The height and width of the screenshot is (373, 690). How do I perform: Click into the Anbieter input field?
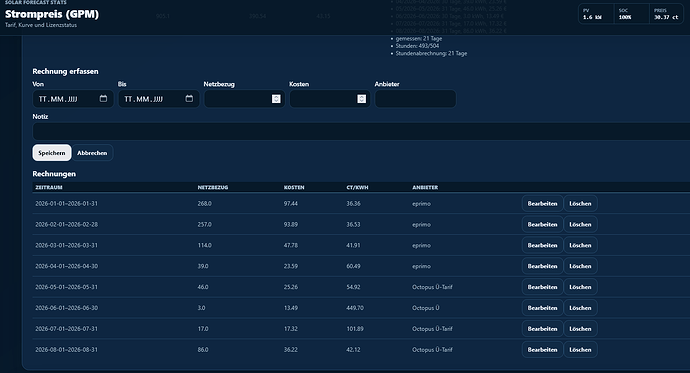click(415, 99)
